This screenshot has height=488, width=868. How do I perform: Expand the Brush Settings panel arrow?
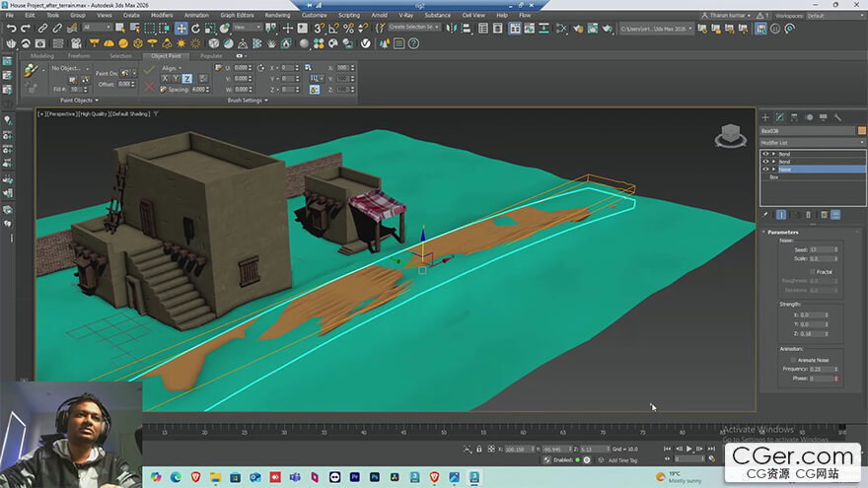(x=266, y=101)
